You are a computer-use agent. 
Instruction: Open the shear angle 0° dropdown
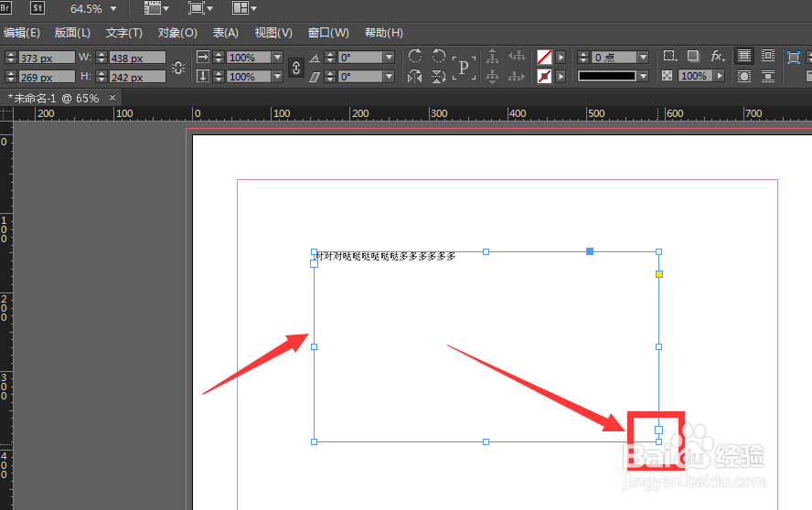tap(389, 76)
